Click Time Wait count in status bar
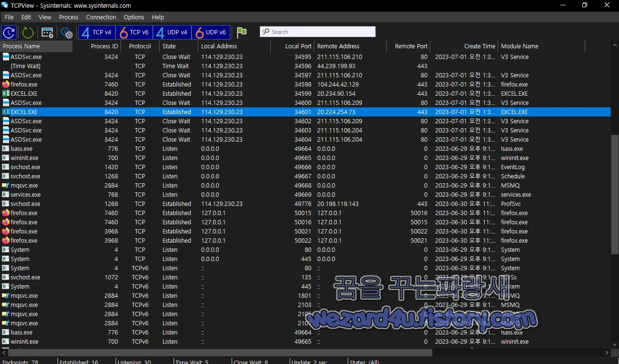The image size is (619, 364). (x=192, y=362)
